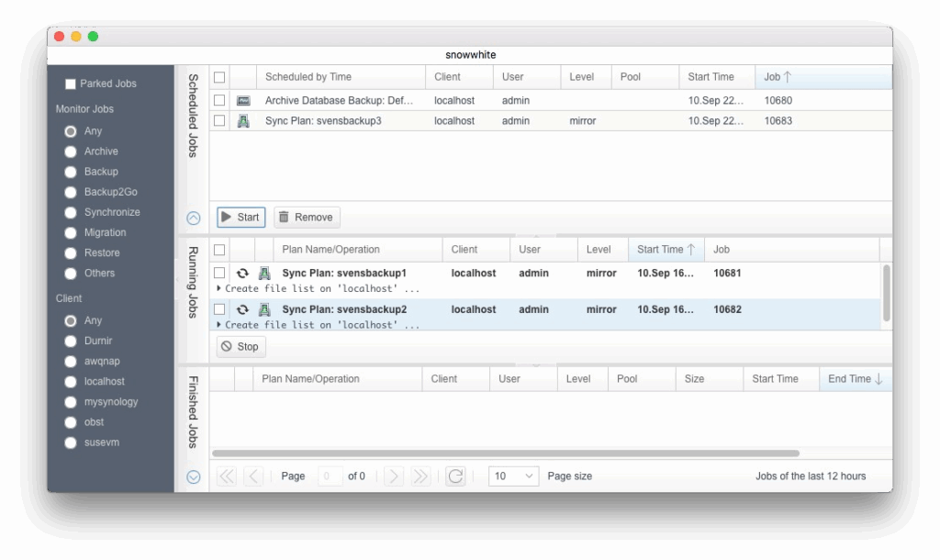Click the Sync Plan svensbackup3 job icon
The image size is (940, 560).
pyautogui.click(x=243, y=120)
